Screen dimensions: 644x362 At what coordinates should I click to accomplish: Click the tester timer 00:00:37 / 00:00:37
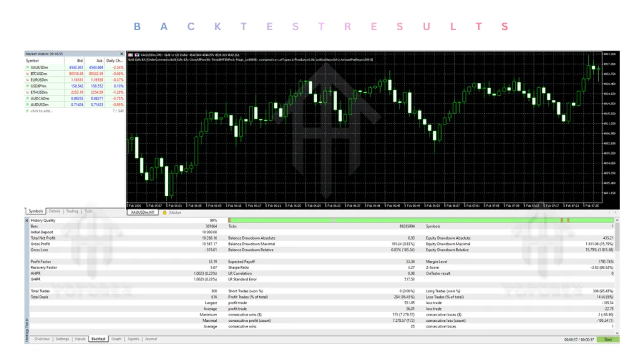(x=579, y=339)
